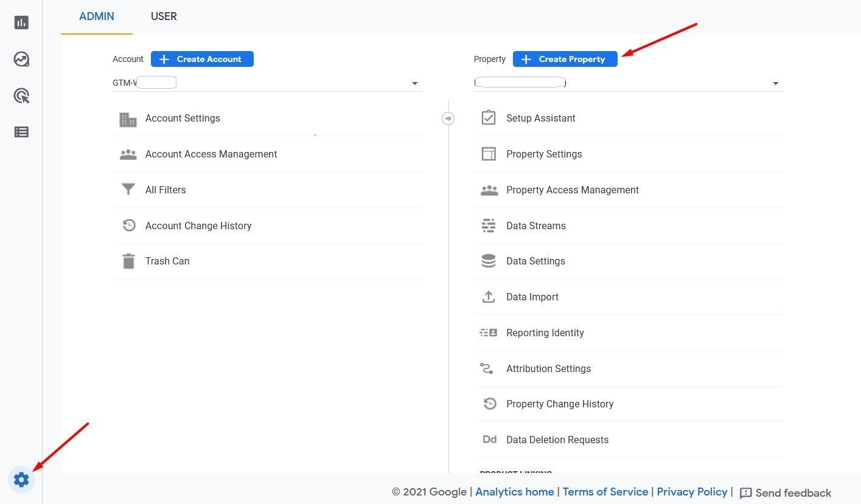Open the Privacy Policy link

pos(692,492)
